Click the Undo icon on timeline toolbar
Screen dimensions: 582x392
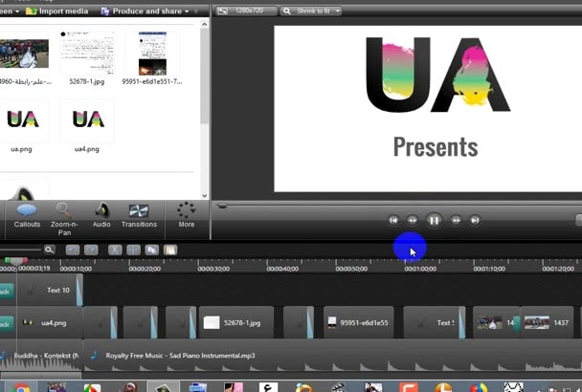coord(73,250)
